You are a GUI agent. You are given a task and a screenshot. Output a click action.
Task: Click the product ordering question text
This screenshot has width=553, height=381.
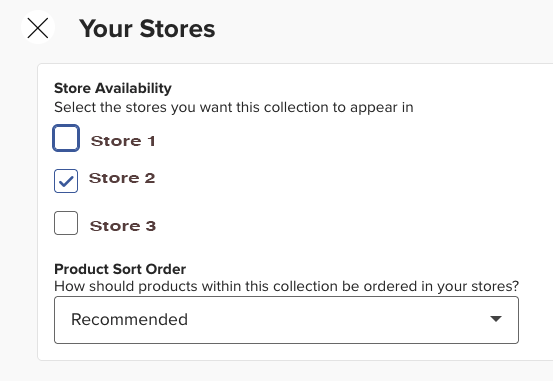286,286
